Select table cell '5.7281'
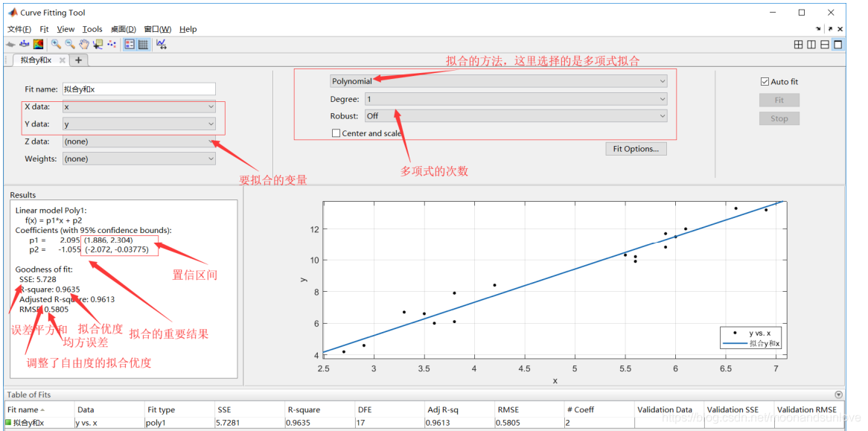Image resolution: width=868 pixels, height=431 pixels. [x=249, y=423]
